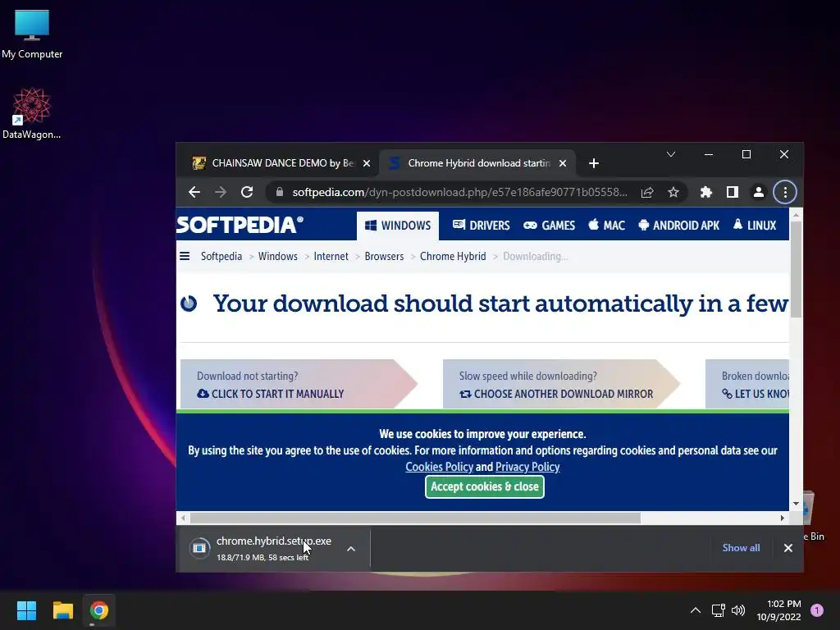Viewport: 840px width, 630px height.
Task: Close the Chrome Hybrid download tab
Action: (563, 163)
